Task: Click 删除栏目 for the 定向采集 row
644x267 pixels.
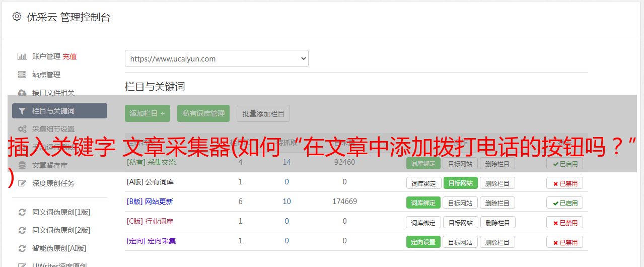Action: tap(497, 242)
